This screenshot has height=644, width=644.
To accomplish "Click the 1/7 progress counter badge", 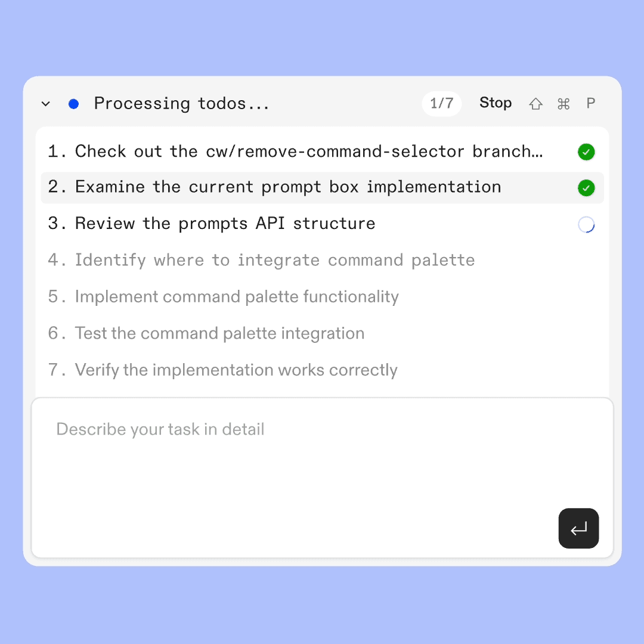I will pos(441,103).
